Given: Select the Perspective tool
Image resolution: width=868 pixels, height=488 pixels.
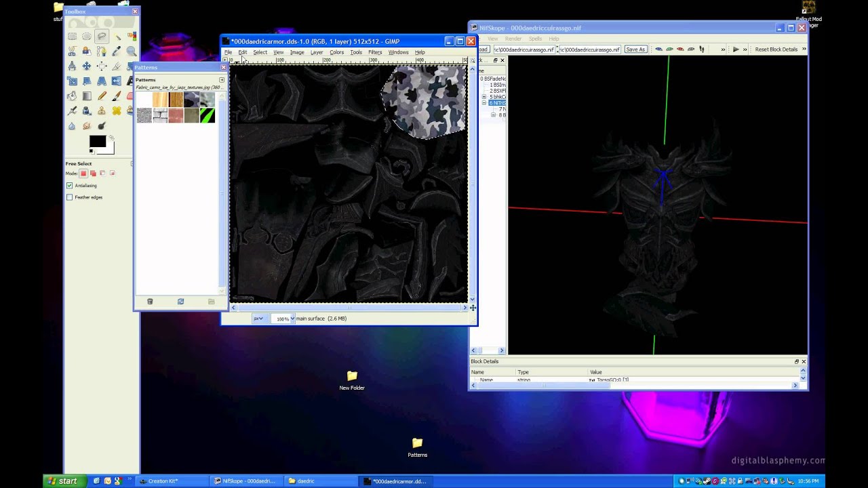Looking at the screenshot, I should point(102,81).
